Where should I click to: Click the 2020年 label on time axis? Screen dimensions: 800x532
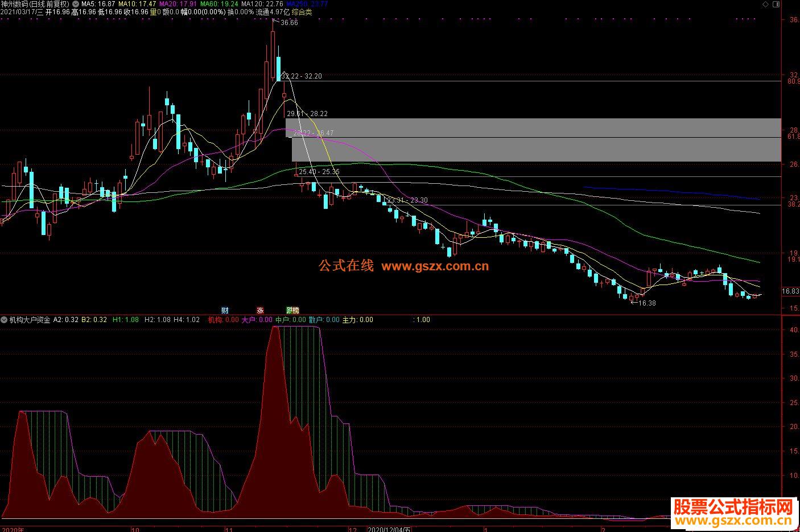tap(13, 529)
